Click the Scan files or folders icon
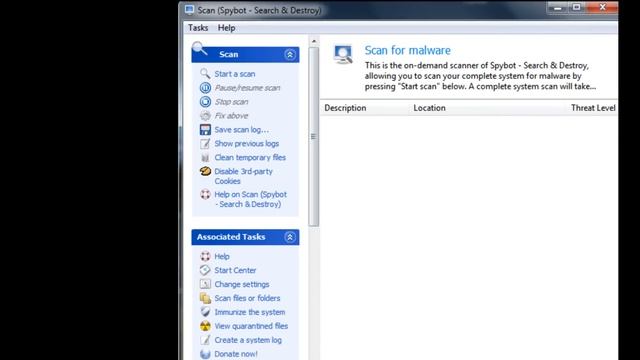640x360 pixels. pyautogui.click(x=205, y=298)
